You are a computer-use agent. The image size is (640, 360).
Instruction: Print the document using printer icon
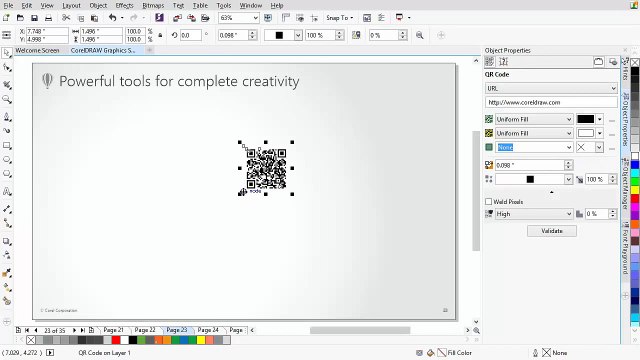pos(48,18)
